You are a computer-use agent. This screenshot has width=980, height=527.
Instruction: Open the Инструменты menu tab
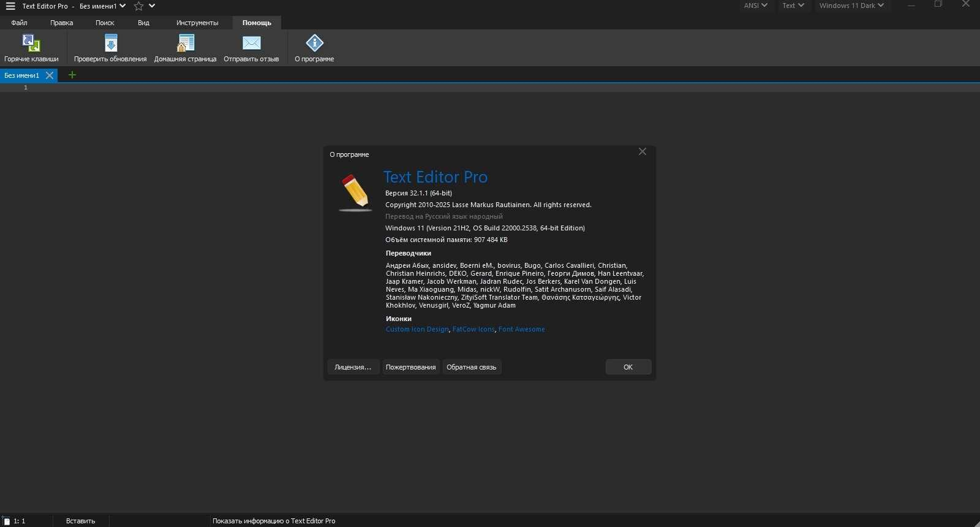197,23
